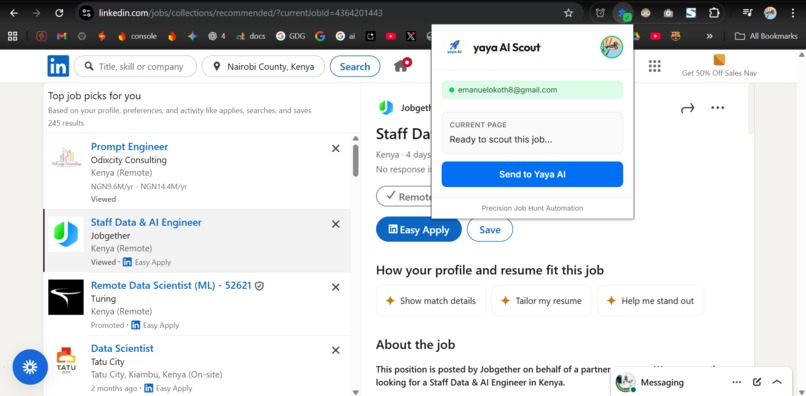Reload the page with the refresh icon
The width and height of the screenshot is (806, 396).
point(59,13)
